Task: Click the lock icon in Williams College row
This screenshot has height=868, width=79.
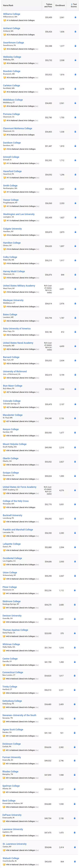Action: pos(75,17)
